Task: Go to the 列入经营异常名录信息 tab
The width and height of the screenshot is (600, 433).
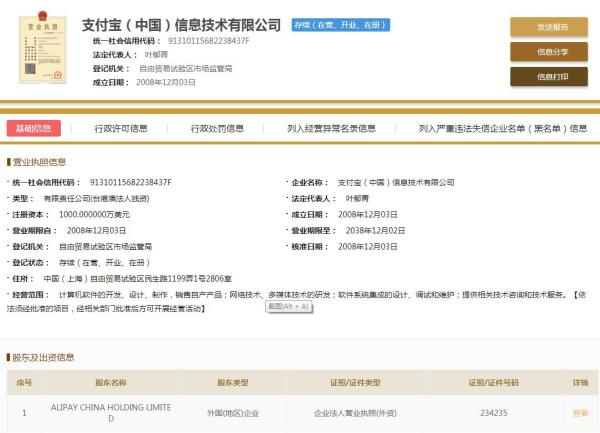Action: 331,128
